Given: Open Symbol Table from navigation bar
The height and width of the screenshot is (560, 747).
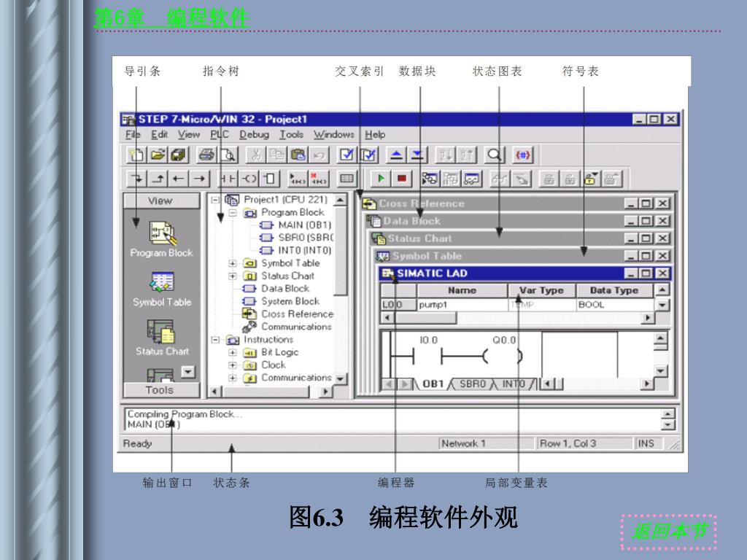Looking at the screenshot, I should coord(162,289).
